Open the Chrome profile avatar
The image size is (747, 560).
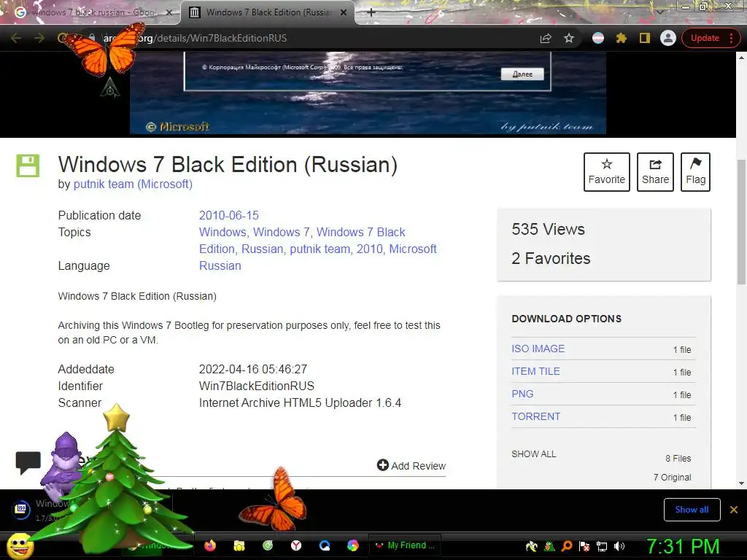pyautogui.click(x=668, y=38)
